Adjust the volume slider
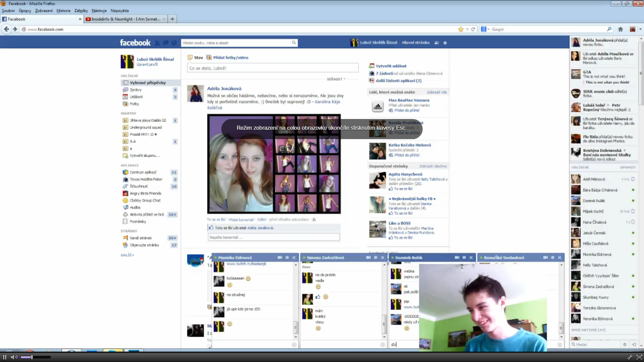The width and height of the screenshot is (644, 362). 32,357
